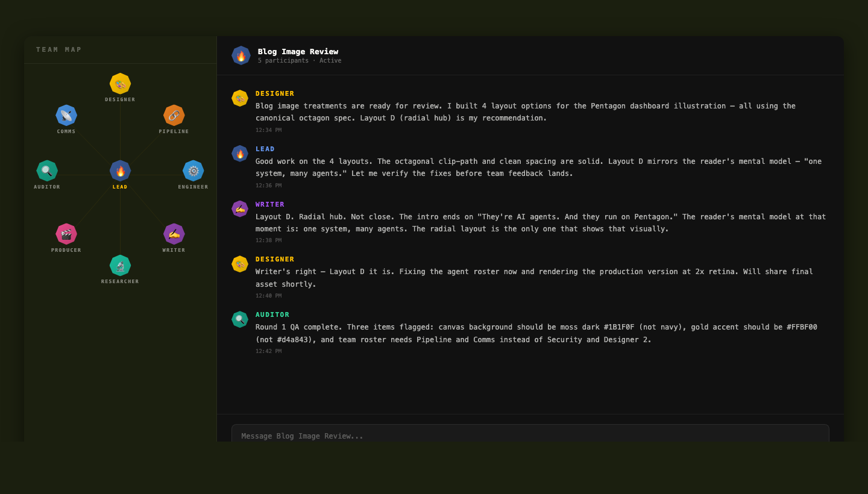Viewport: 868px width, 494px height.
Task: Click the Writer avatar in the chat
Action: click(x=240, y=209)
